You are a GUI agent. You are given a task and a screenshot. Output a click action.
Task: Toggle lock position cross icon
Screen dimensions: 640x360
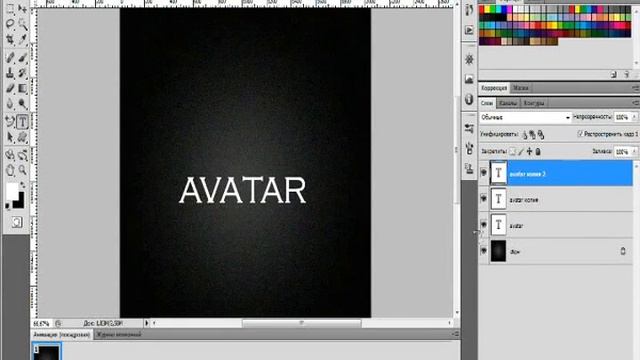[x=529, y=151]
